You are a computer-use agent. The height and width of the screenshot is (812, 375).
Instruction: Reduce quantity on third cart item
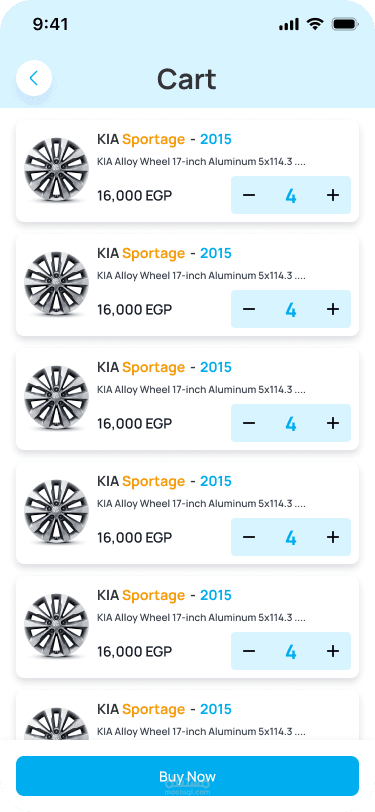click(249, 423)
